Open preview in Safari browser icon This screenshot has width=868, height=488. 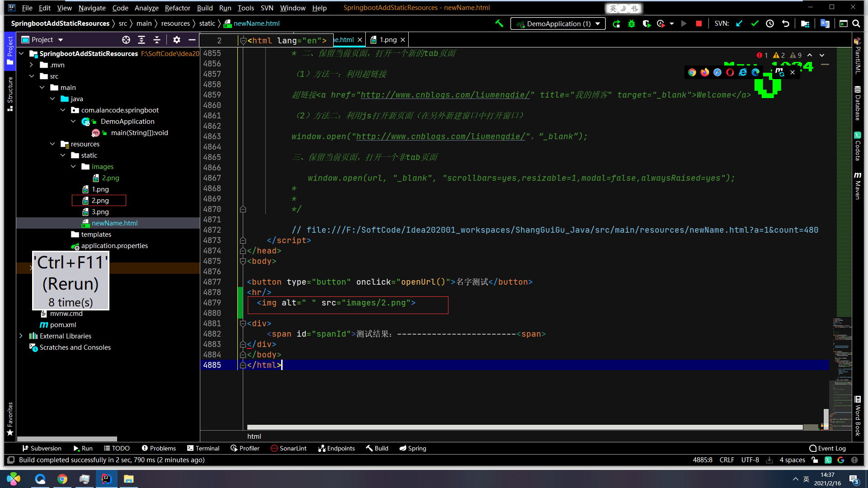pyautogui.click(x=717, y=72)
